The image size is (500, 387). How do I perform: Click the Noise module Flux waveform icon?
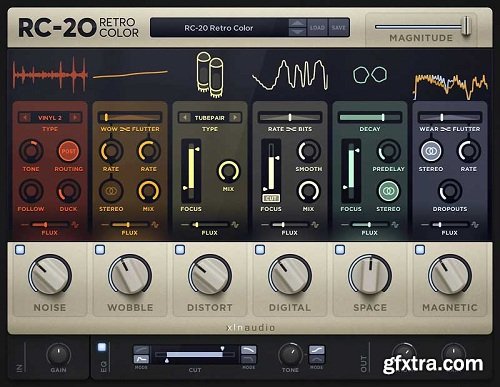point(75,225)
